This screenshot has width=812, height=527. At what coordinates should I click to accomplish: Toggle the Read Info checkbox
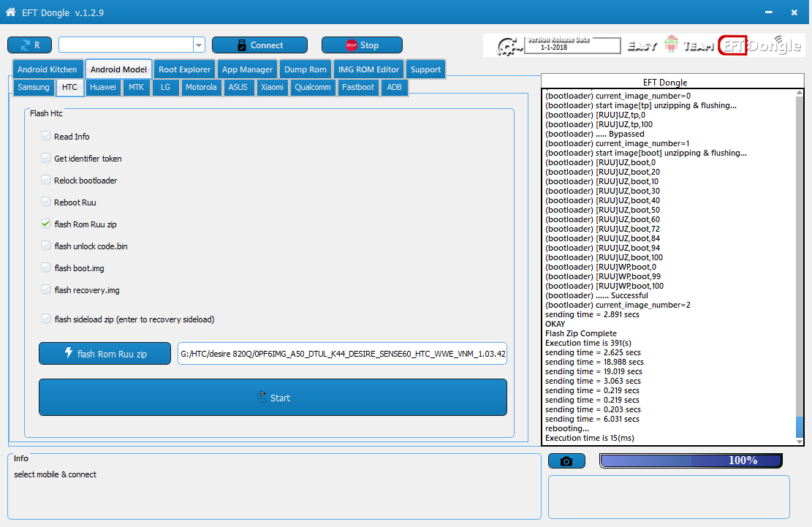(x=45, y=136)
